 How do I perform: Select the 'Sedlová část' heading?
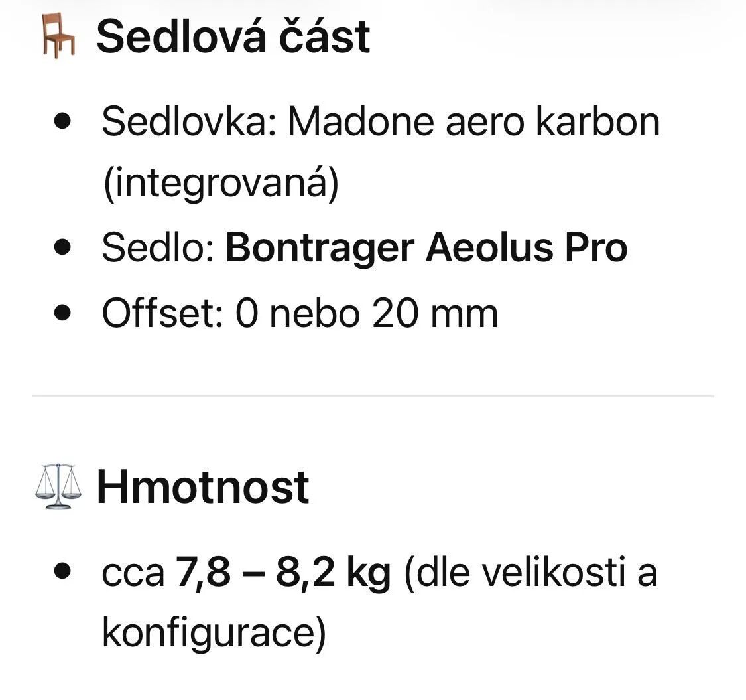[x=233, y=36]
